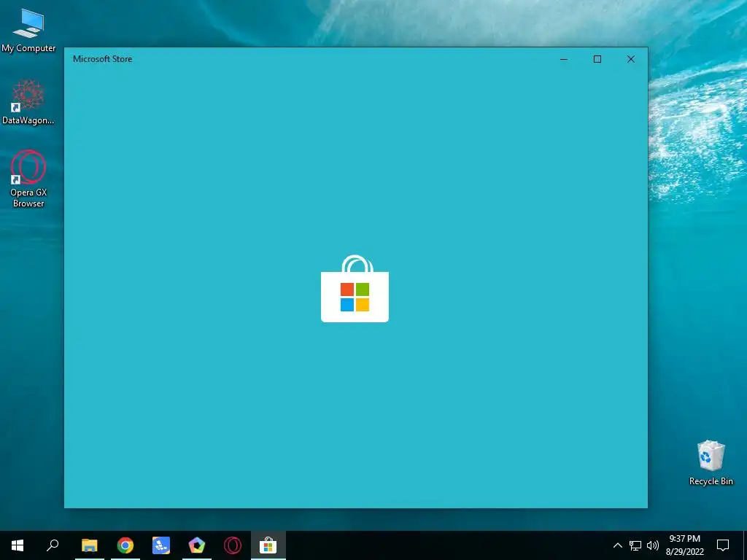Select the Microsoft Store taskbar icon
This screenshot has width=747, height=560.
[x=268, y=545]
